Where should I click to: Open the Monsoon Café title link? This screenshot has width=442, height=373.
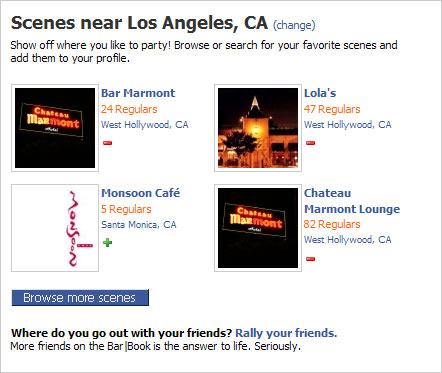coord(141,193)
